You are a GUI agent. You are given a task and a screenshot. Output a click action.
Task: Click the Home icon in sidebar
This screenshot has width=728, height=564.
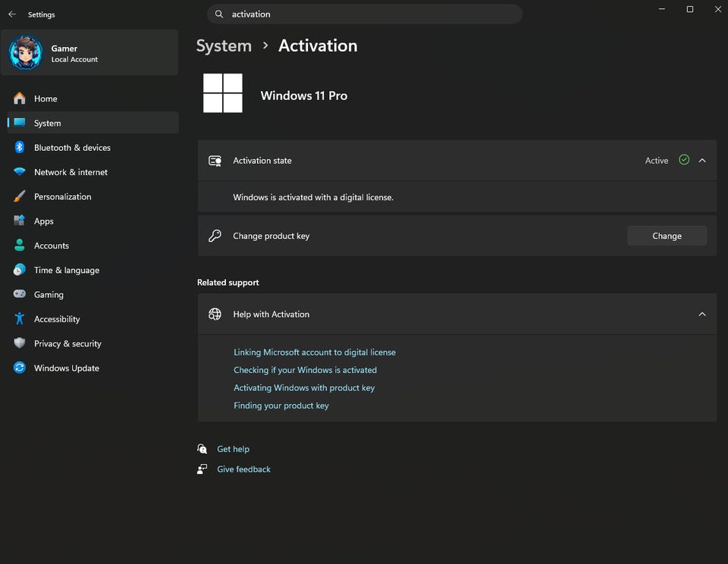pyautogui.click(x=20, y=99)
